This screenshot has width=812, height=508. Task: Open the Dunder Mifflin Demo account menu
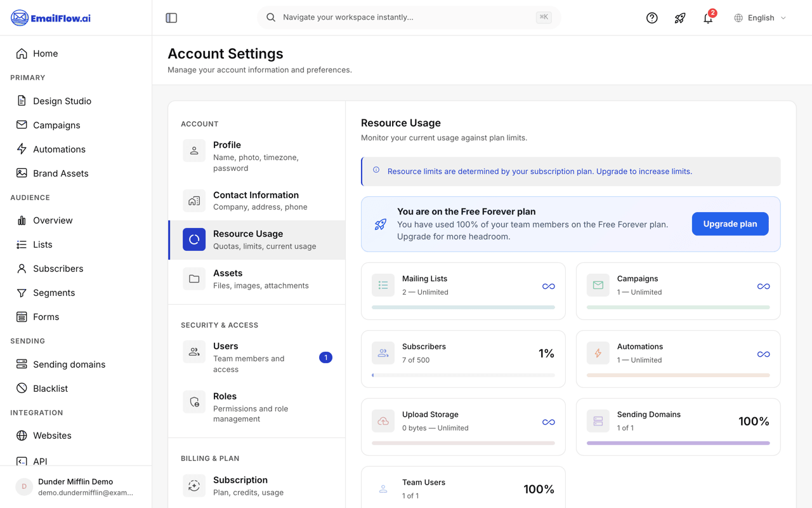click(x=76, y=487)
